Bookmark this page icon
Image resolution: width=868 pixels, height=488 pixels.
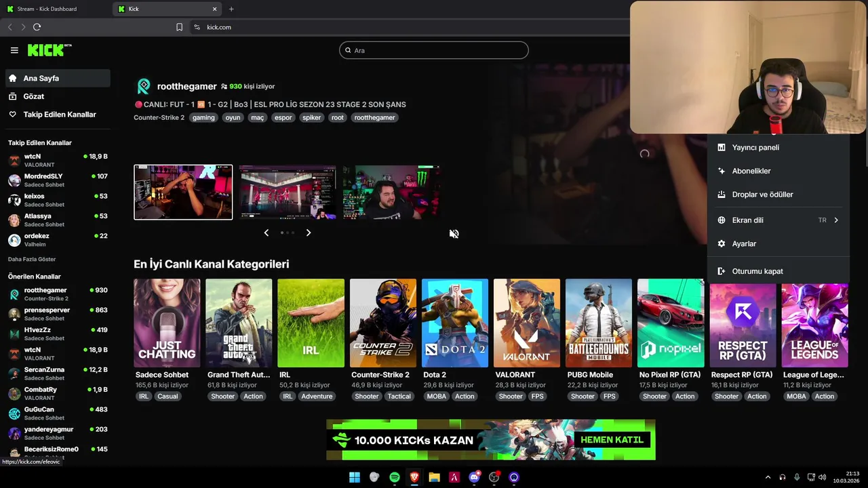click(x=179, y=27)
